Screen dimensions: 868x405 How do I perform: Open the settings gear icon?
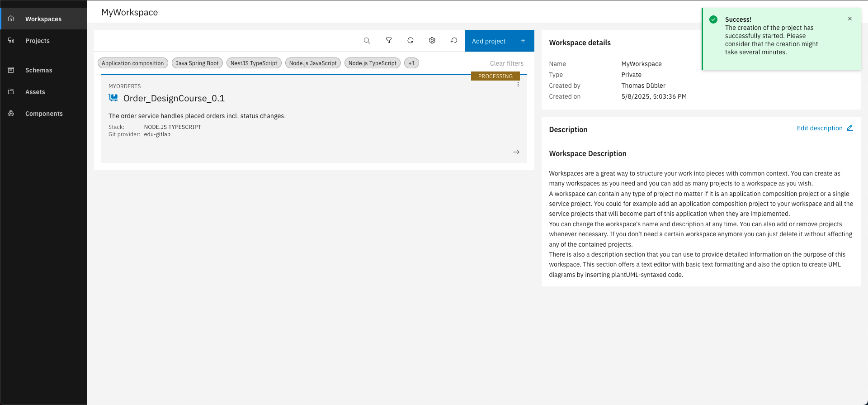(432, 41)
